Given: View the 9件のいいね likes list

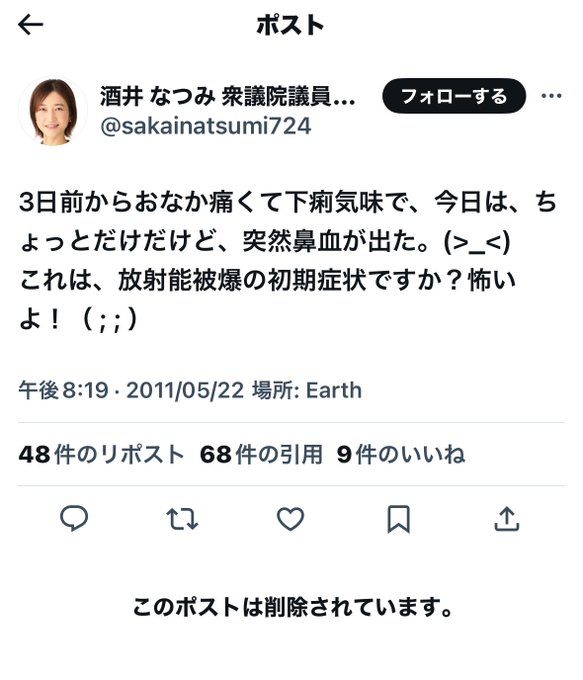Looking at the screenshot, I should (x=401, y=454).
